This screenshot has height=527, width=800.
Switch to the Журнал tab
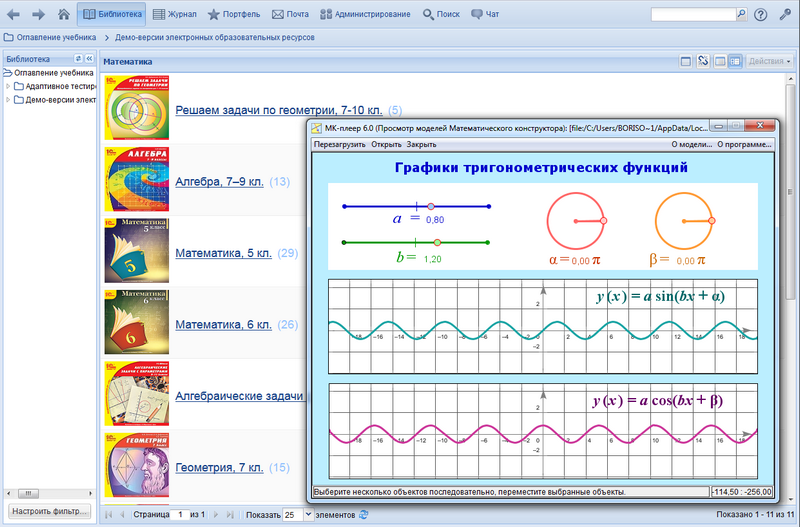(176, 15)
